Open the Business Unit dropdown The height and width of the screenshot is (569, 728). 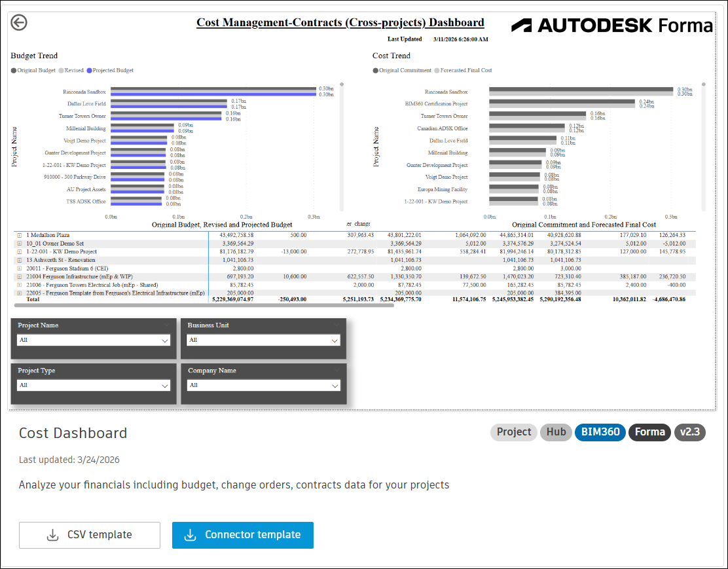pyautogui.click(x=263, y=340)
